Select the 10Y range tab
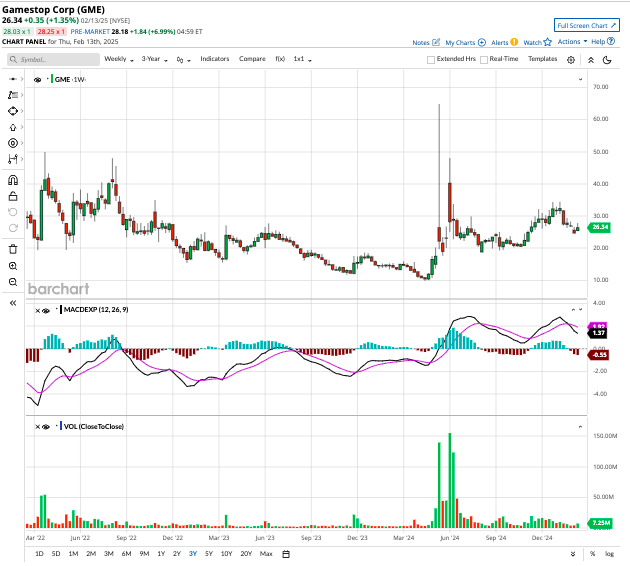The height and width of the screenshot is (566, 630). (x=227, y=554)
